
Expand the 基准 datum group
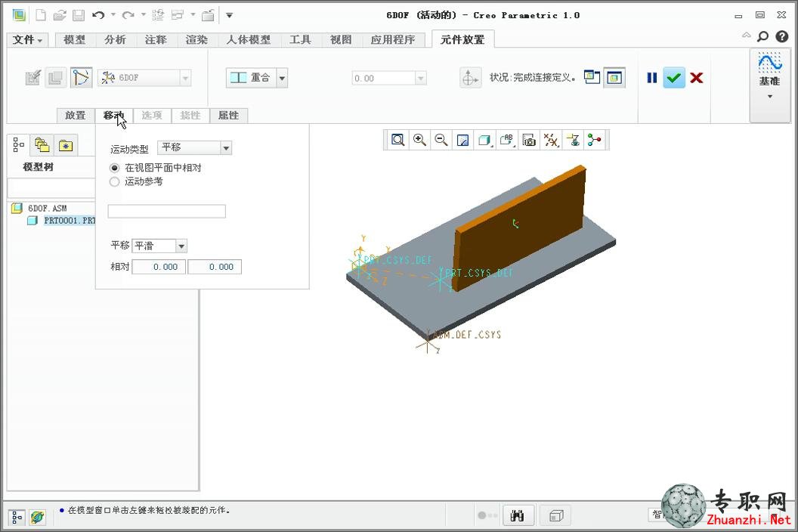coord(769,96)
